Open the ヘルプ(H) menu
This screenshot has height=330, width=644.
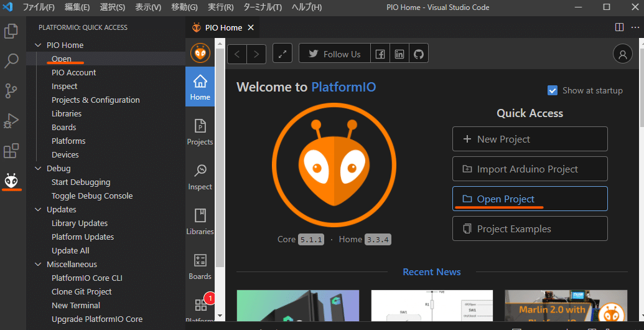[307, 7]
